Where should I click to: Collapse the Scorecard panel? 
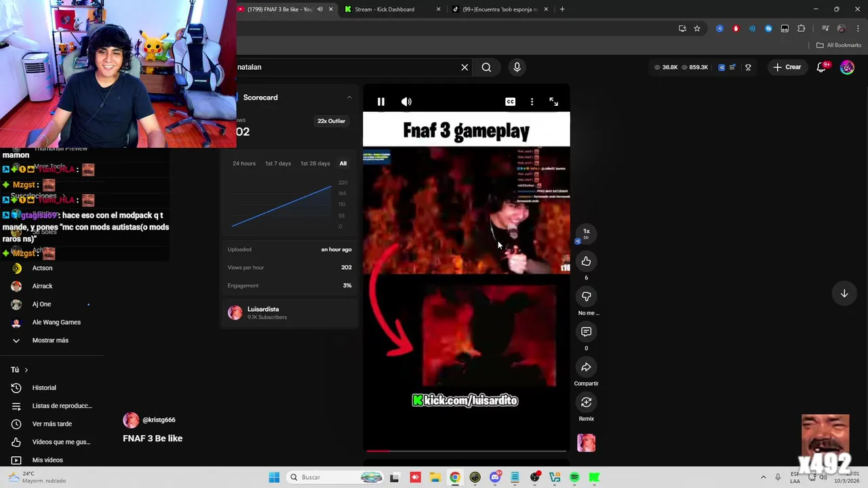click(349, 98)
